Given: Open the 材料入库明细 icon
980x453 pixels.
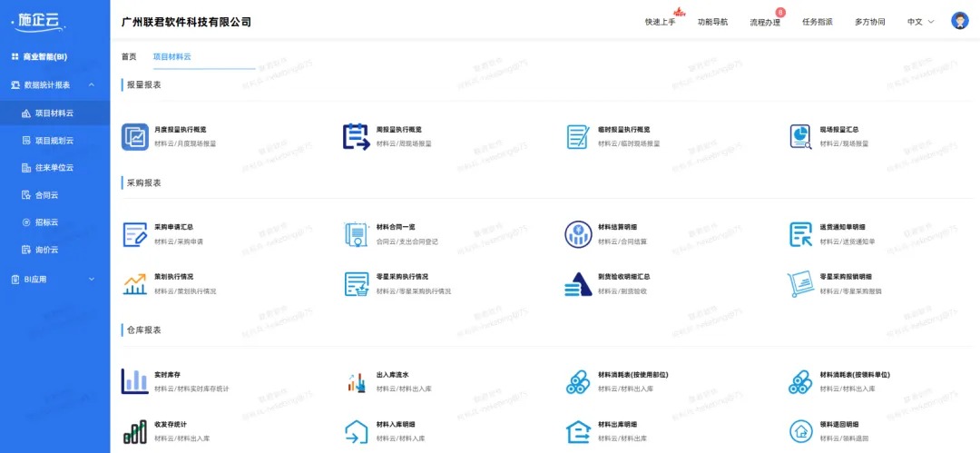Looking at the screenshot, I should [x=357, y=432].
